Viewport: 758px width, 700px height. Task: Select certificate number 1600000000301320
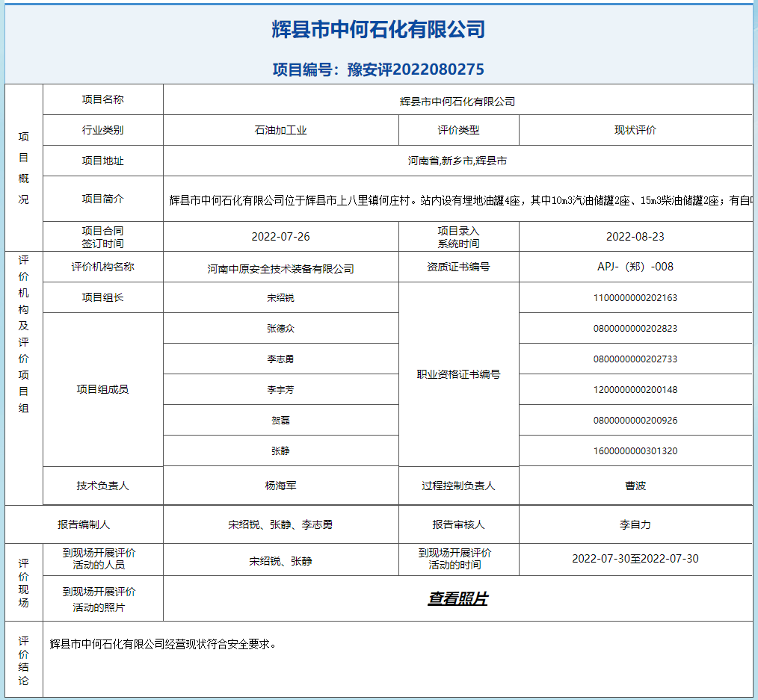click(x=635, y=450)
